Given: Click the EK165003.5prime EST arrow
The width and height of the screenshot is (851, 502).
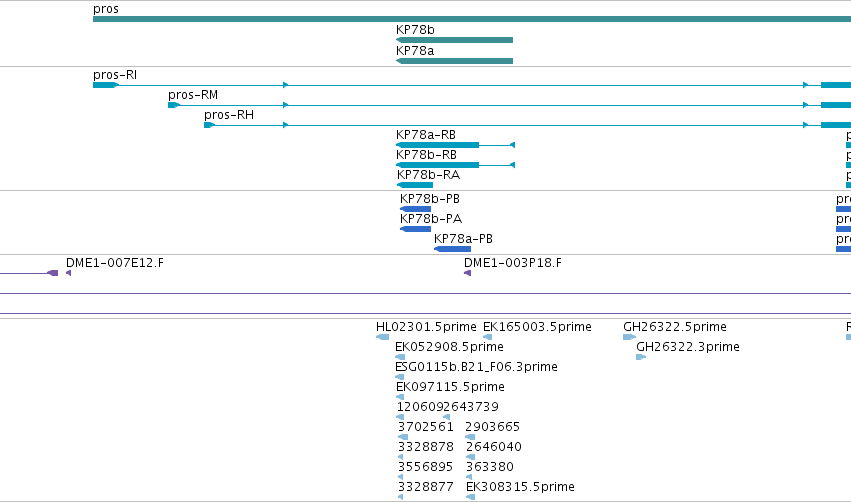Looking at the screenshot, I should click(x=487, y=337).
